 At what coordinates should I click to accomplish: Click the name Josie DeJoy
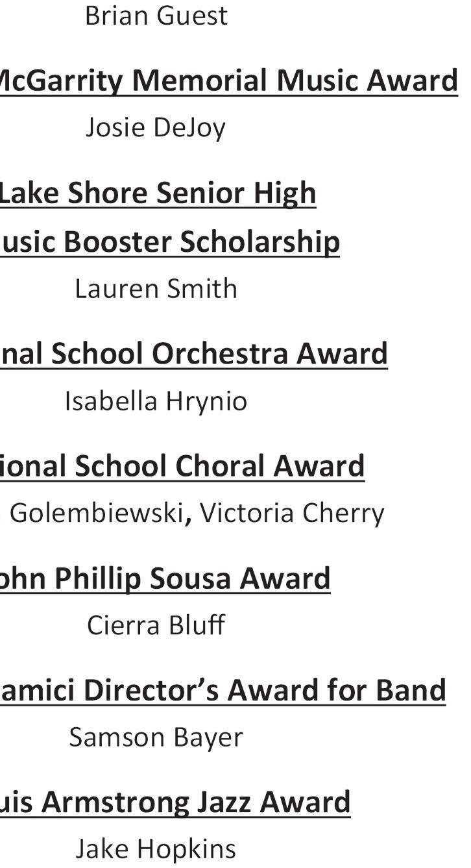click(x=156, y=128)
